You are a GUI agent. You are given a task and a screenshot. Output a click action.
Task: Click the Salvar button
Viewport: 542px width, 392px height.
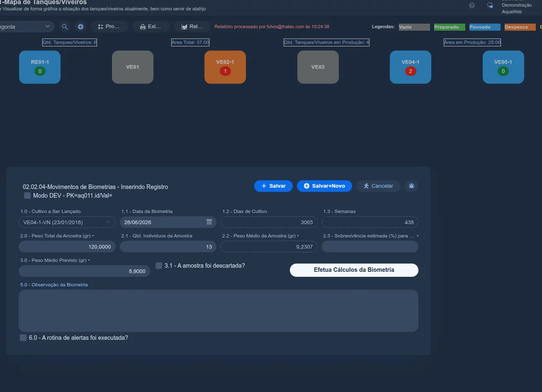(x=273, y=186)
